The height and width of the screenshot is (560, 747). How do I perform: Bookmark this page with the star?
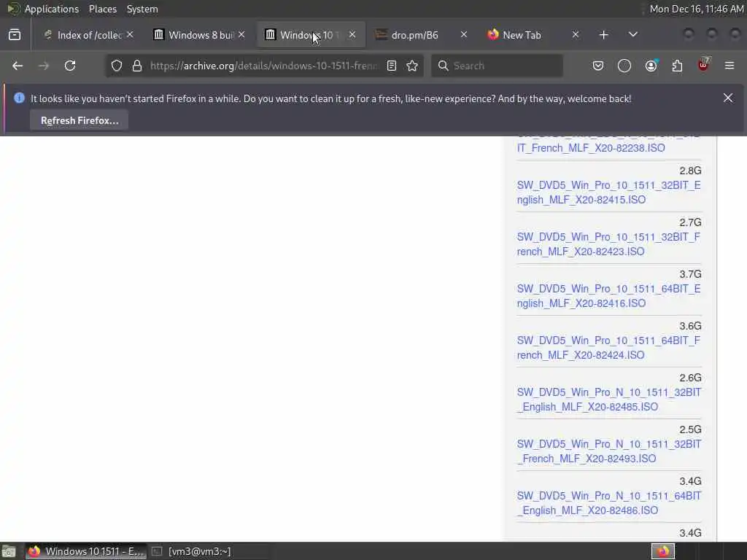click(413, 66)
